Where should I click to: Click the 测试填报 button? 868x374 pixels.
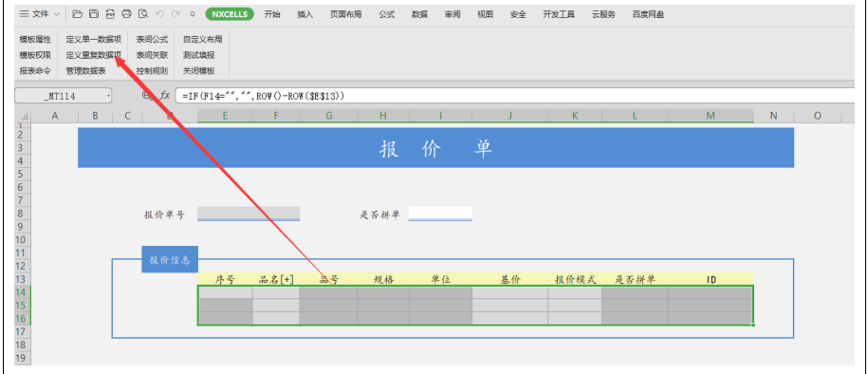[198, 55]
